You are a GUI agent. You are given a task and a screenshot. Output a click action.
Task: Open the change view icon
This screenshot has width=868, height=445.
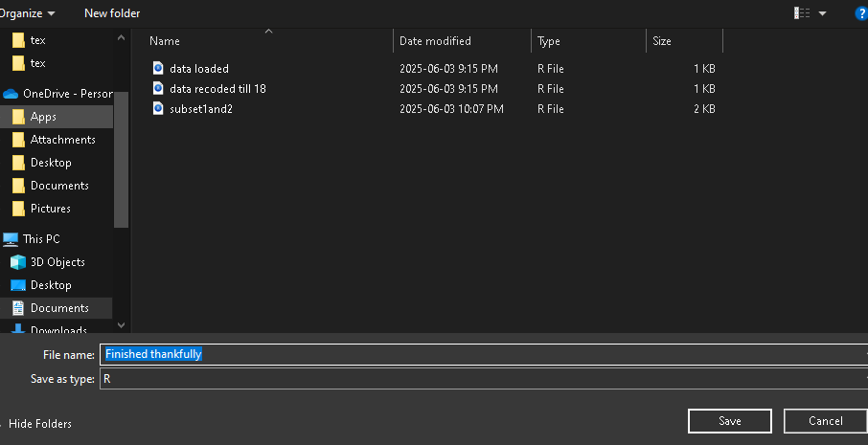(802, 13)
